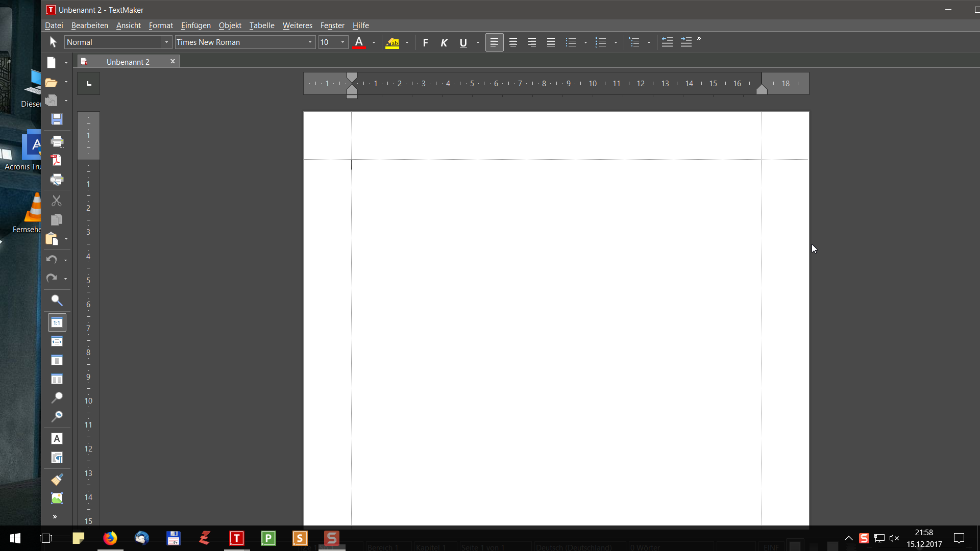Viewport: 980px width, 551px height.
Task: Open the font color dropdown arrow
Action: tap(374, 43)
